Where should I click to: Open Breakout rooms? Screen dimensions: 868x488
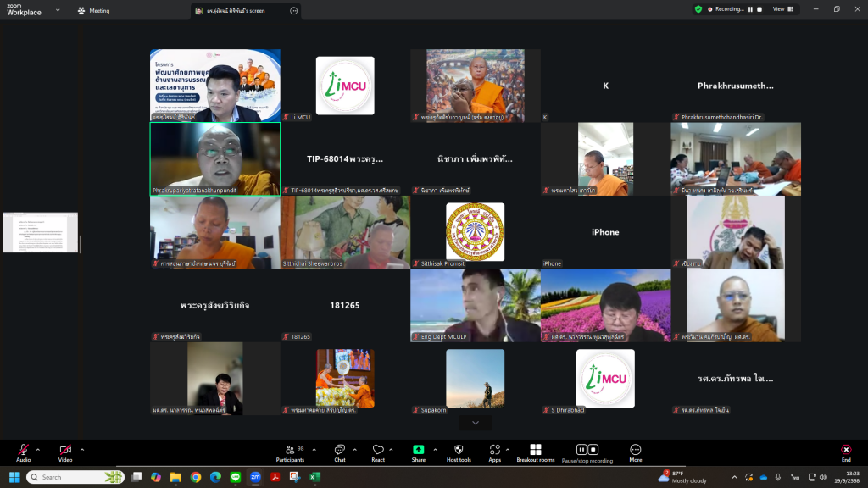(x=536, y=453)
